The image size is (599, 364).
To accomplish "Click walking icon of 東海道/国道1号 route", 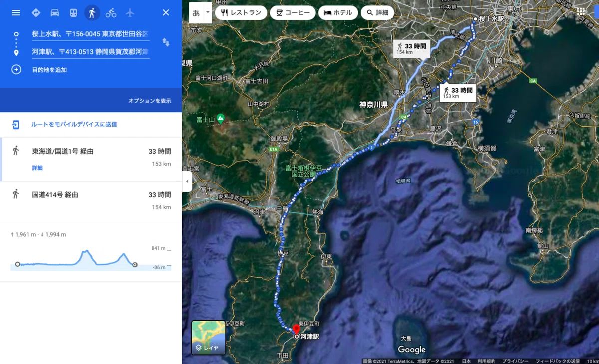I will point(16,151).
